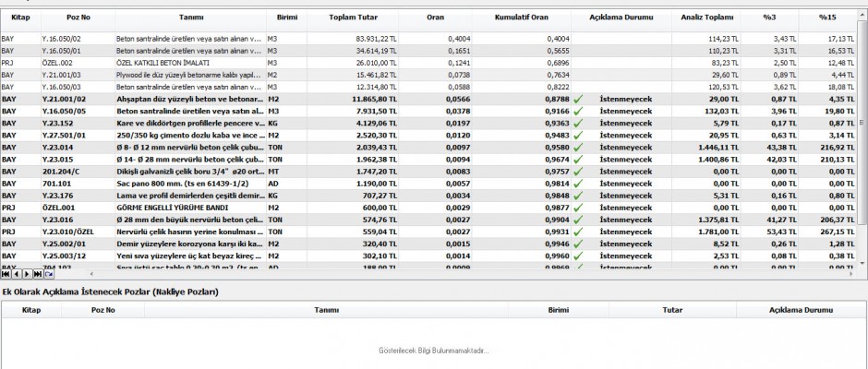Screen dimensions: 868x369
Task: Toggle checkmark for row Y.25.002/01
Action: [578, 243]
